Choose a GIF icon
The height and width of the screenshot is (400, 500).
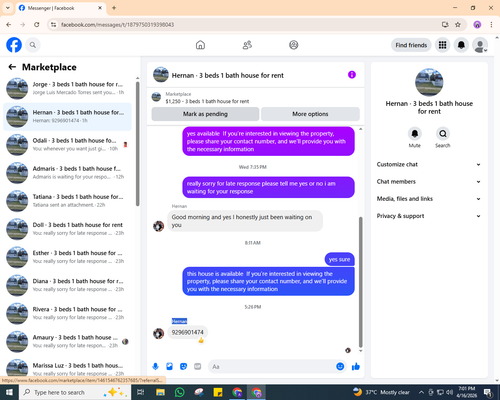coord(198,367)
